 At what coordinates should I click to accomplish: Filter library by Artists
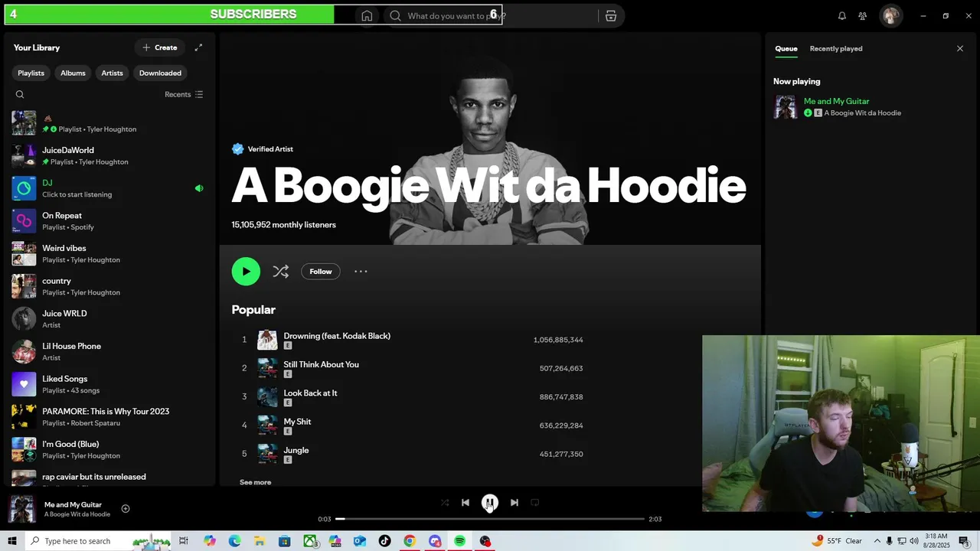click(112, 73)
